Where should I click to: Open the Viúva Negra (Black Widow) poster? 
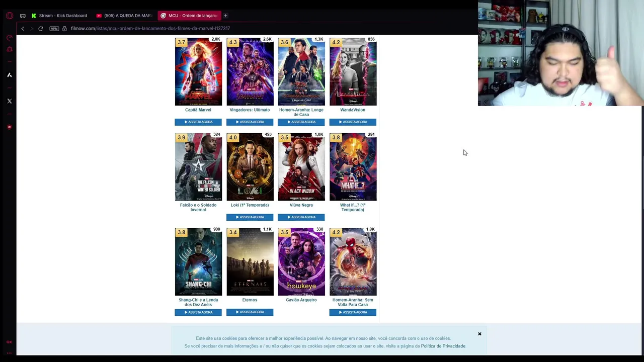pyautogui.click(x=301, y=167)
